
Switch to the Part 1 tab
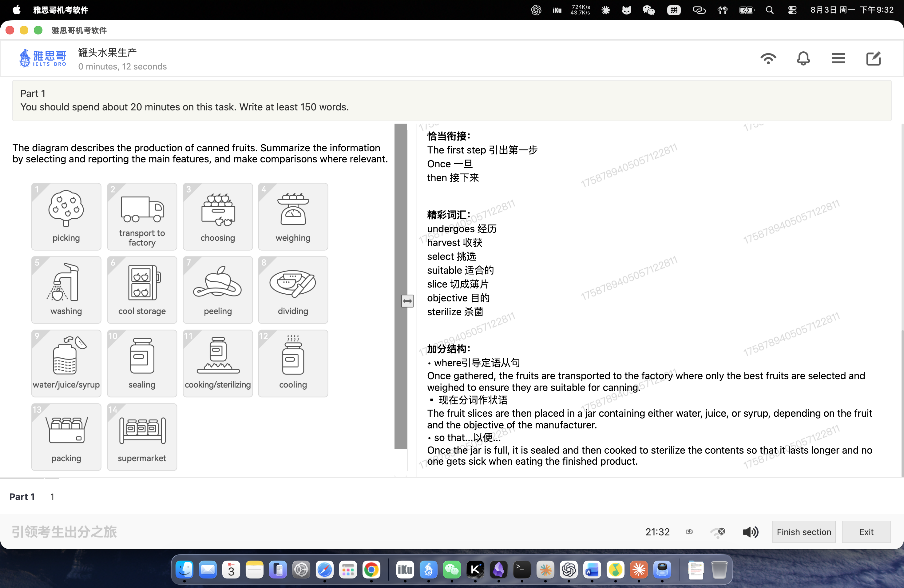[x=22, y=496]
